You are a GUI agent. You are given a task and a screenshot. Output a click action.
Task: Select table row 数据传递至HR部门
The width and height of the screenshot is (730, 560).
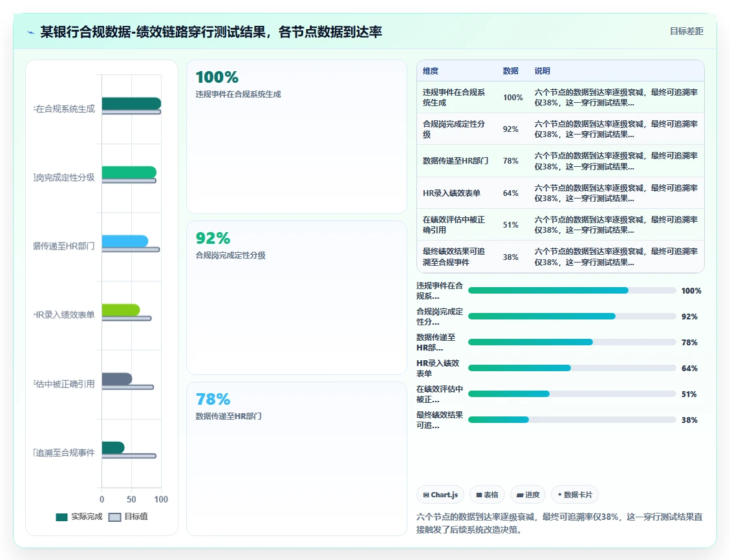tap(561, 160)
